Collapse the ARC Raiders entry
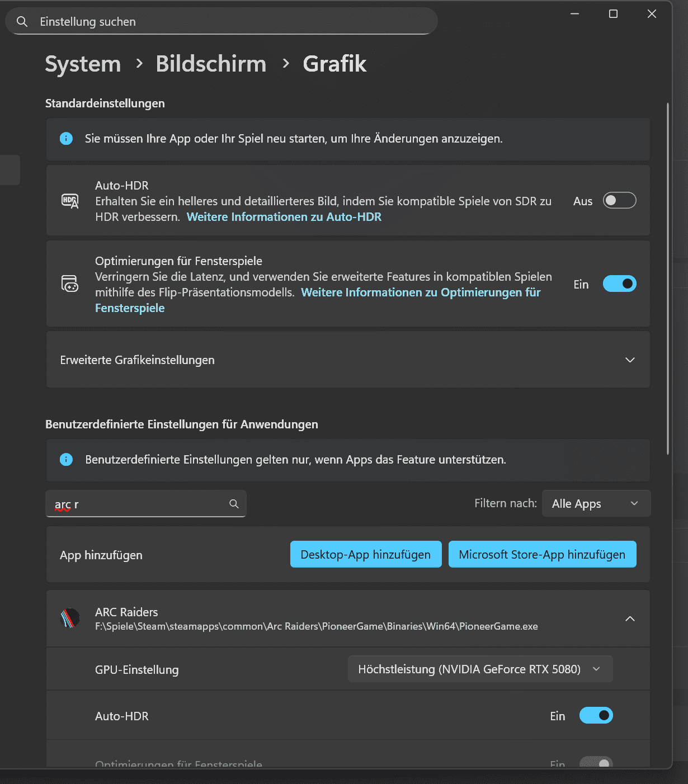Screen dimensions: 688x784 [630, 618]
